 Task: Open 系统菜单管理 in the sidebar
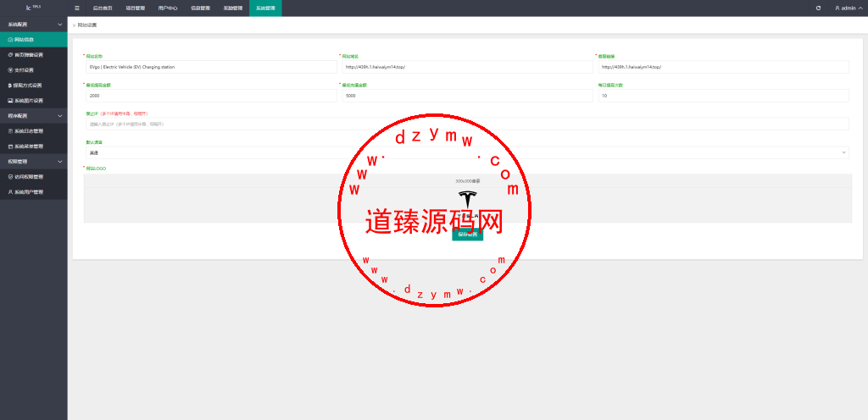[34, 146]
